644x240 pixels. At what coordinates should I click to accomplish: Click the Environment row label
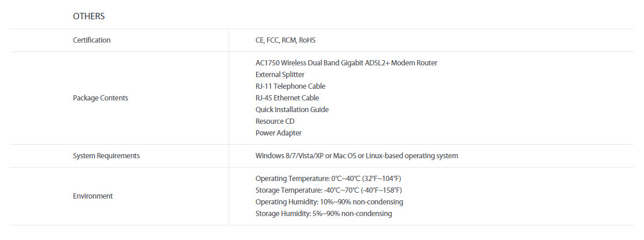pyautogui.click(x=93, y=196)
